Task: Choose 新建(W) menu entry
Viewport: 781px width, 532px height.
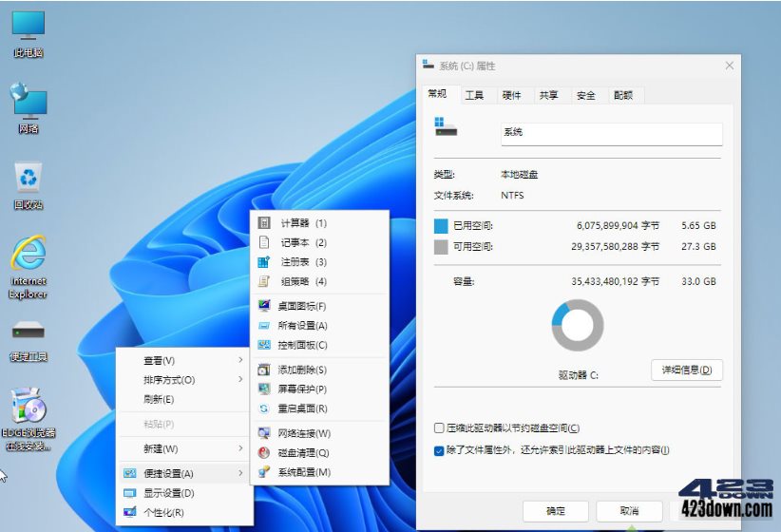Action: pyautogui.click(x=184, y=448)
